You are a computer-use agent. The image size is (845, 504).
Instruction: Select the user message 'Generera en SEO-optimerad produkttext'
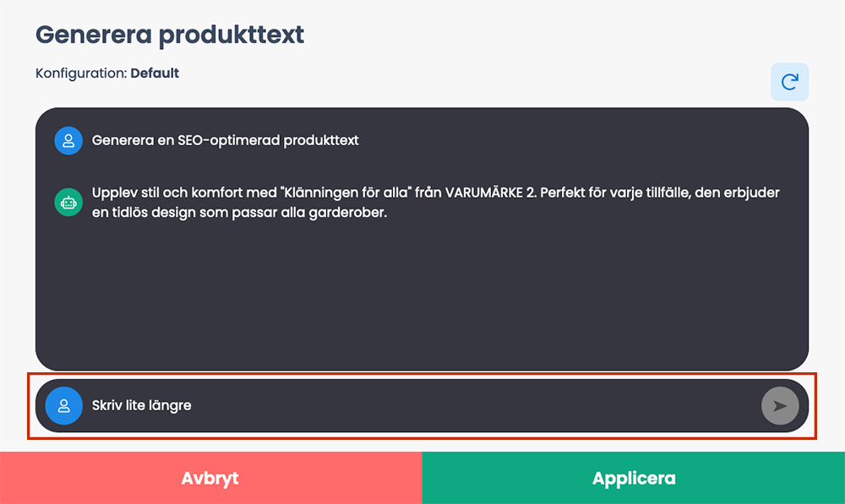coord(226,140)
